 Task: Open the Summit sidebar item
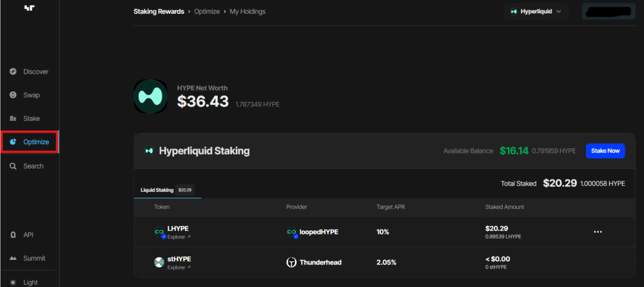pyautogui.click(x=28, y=258)
